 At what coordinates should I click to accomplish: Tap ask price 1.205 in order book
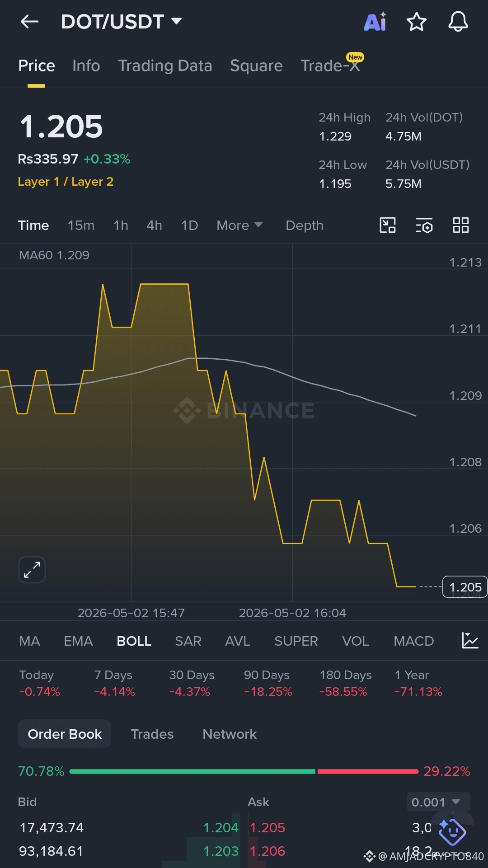point(267,827)
